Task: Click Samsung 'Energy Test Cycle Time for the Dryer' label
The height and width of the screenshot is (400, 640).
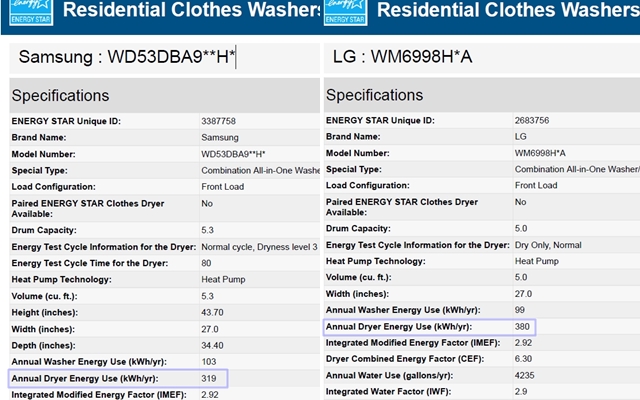Action: point(90,263)
